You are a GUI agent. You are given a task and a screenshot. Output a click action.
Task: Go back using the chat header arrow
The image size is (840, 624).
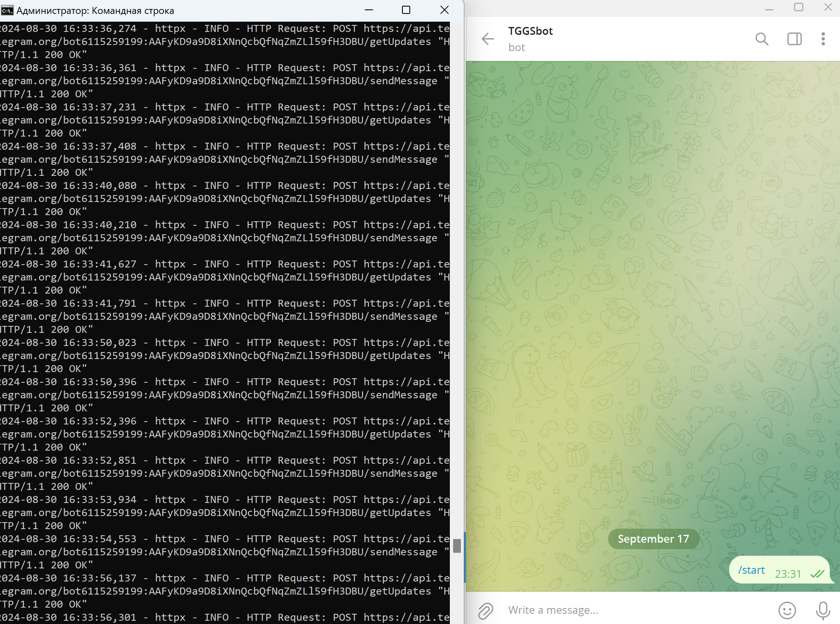488,39
